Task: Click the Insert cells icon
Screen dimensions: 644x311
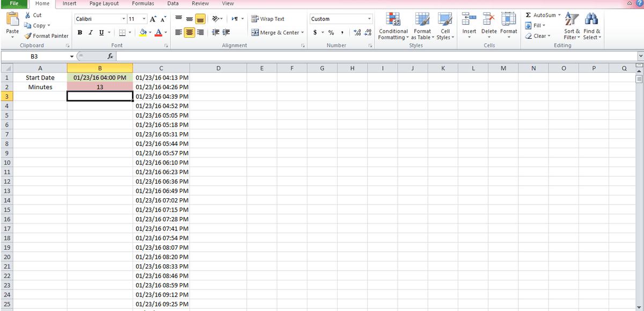Action: point(469,20)
